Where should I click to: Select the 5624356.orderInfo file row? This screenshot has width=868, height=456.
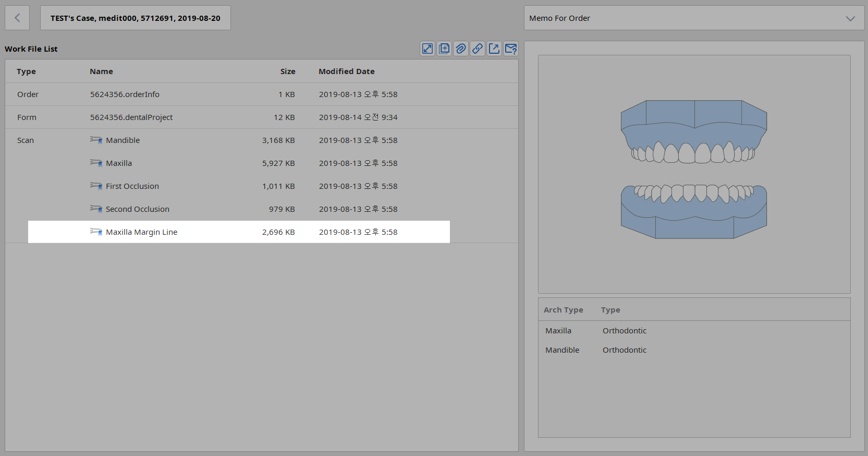[x=262, y=94]
